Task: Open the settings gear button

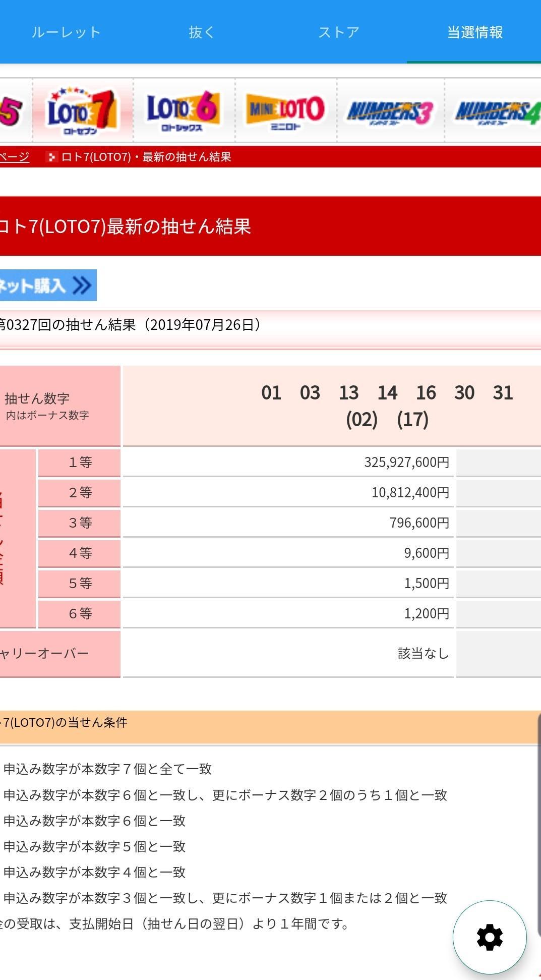Action: pos(490,937)
